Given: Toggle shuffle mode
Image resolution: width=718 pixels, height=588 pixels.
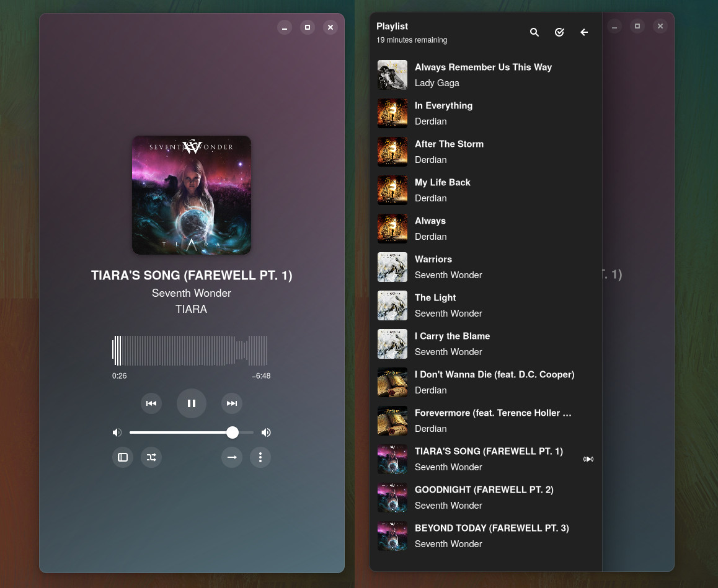Looking at the screenshot, I should [x=151, y=457].
